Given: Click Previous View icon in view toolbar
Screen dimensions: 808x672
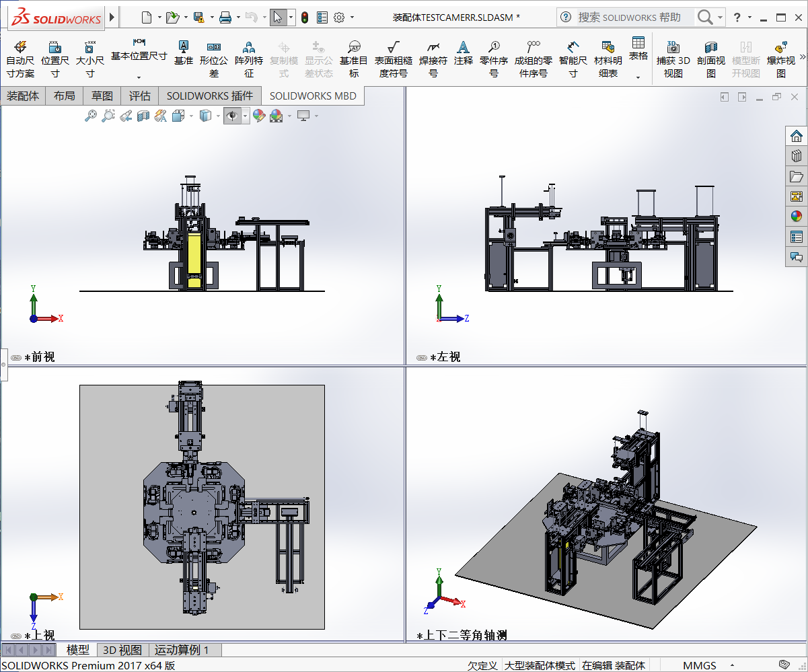Looking at the screenshot, I should click(x=126, y=116).
